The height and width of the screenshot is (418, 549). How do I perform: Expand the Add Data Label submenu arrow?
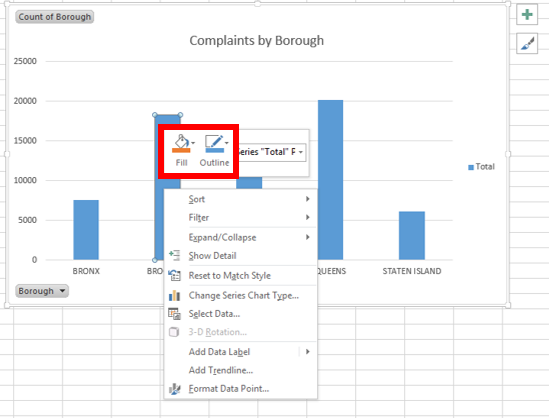(308, 351)
